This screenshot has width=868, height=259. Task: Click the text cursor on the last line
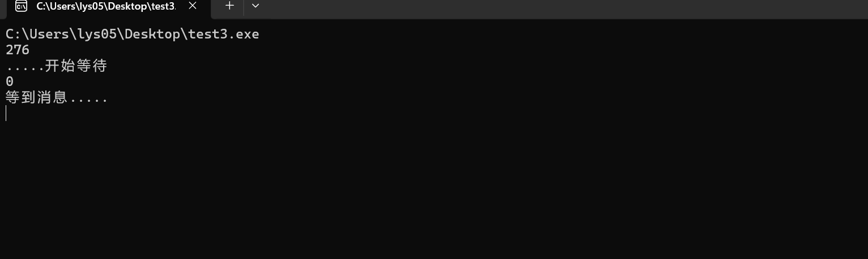click(x=6, y=113)
